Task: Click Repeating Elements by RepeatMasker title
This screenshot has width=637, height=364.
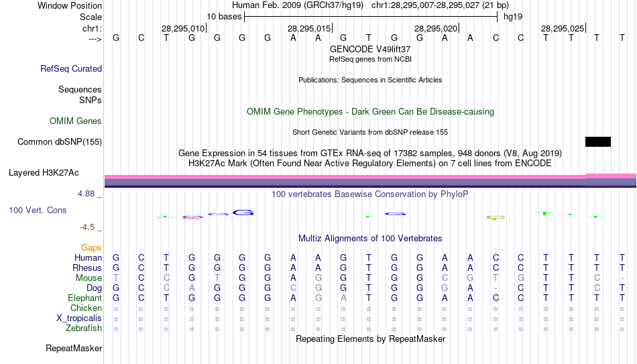Action: [x=370, y=339]
